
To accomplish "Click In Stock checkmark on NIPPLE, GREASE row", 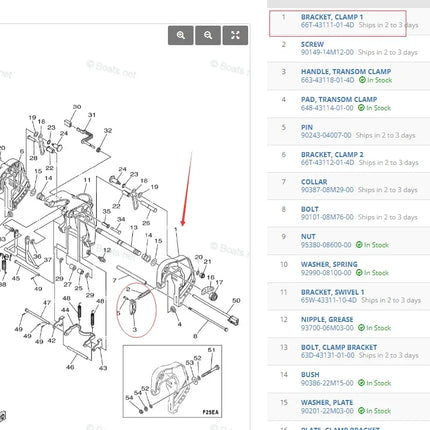I will [361, 328].
